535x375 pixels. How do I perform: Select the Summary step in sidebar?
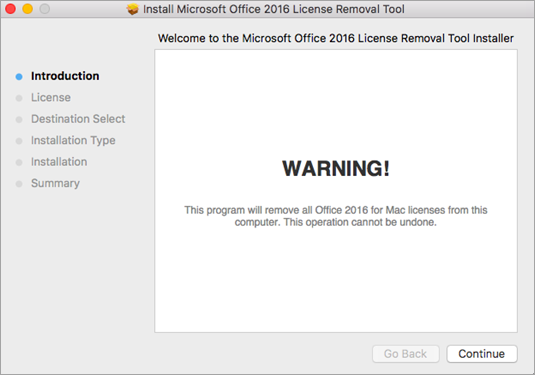click(x=55, y=183)
